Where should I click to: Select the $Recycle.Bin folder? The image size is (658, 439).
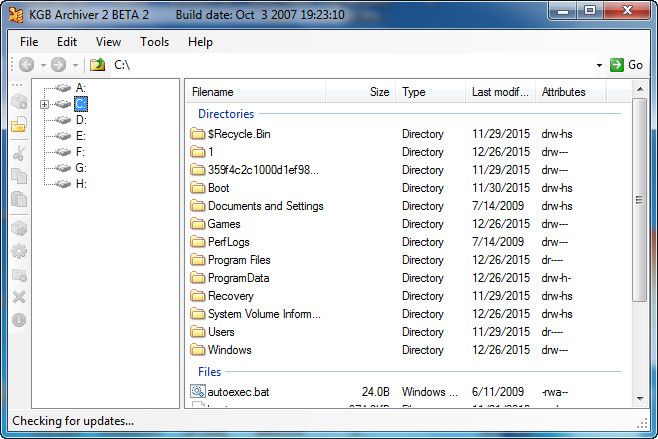click(x=239, y=134)
